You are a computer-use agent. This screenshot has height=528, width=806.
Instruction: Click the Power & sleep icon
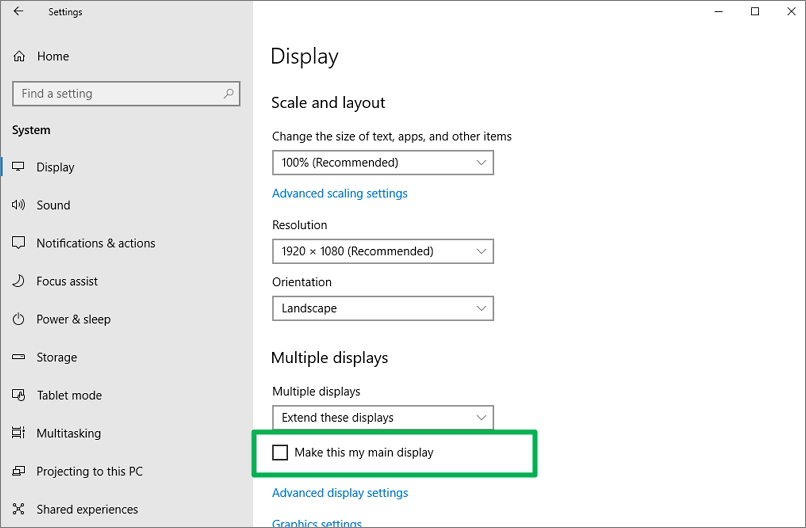click(x=18, y=319)
